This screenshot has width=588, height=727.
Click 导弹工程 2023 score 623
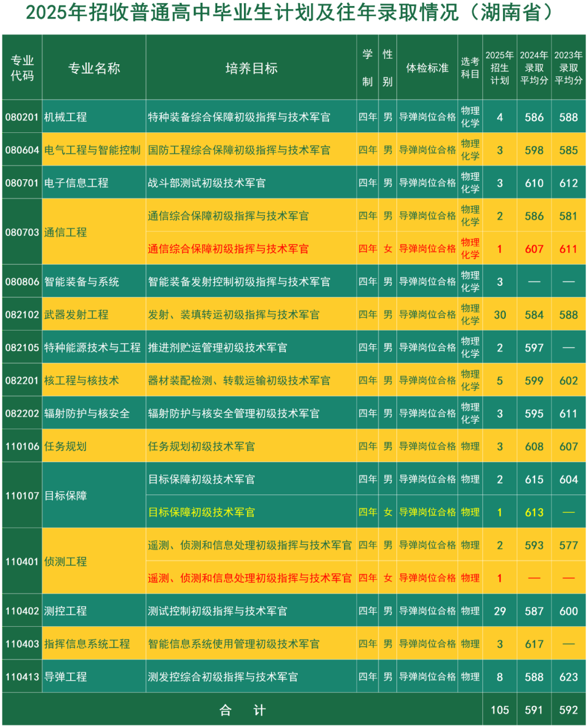[568, 677]
